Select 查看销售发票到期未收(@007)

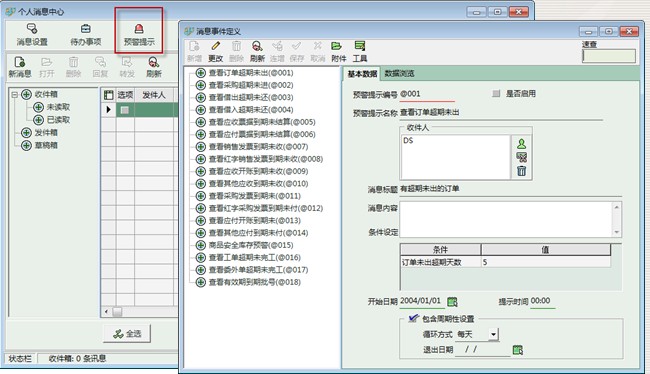coord(258,147)
